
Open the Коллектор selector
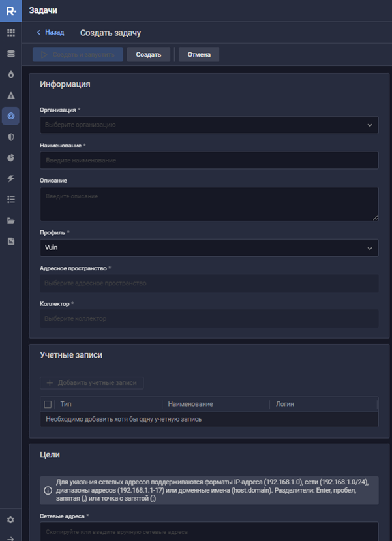pyautogui.click(x=209, y=318)
